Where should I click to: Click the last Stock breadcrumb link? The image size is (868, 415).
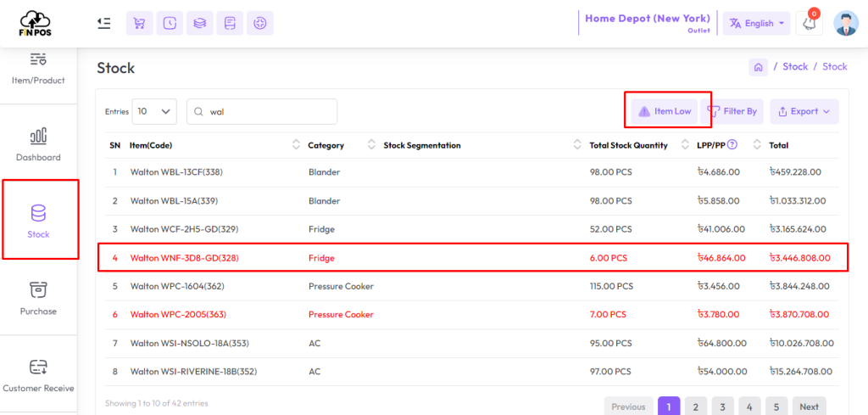[834, 66]
